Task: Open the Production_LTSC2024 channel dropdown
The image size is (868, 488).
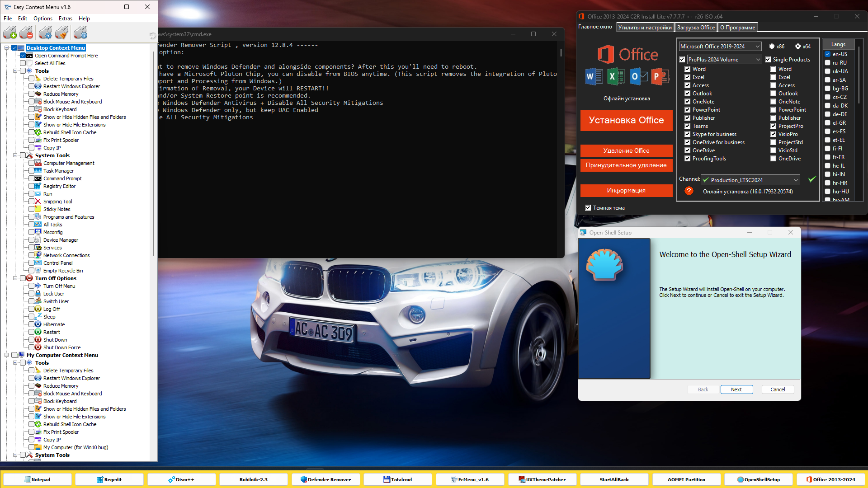Action: [x=750, y=180]
